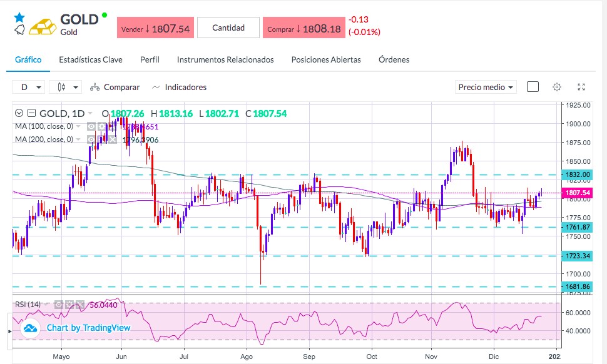
Task: Click the 1761.87 price level label
Action: pos(577,227)
